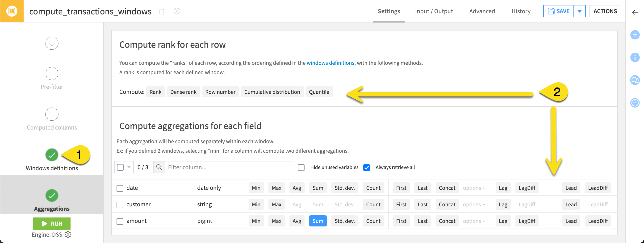The height and width of the screenshot is (243, 644).
Task: Open the SAVE dropdown arrow
Action: [x=579, y=11]
